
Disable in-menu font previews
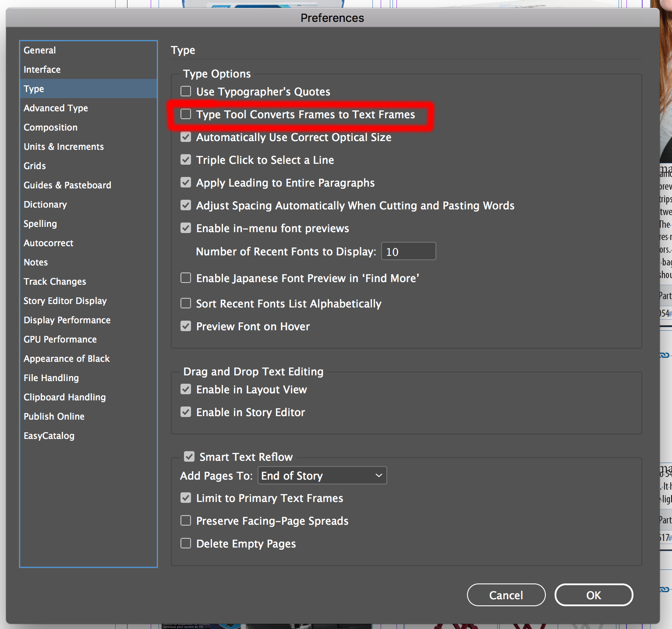click(x=185, y=228)
